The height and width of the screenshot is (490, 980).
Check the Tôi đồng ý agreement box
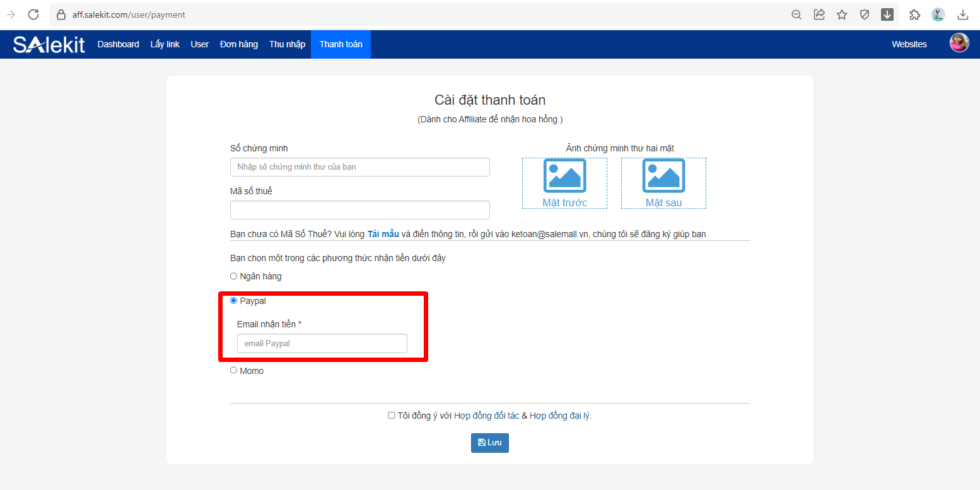click(x=392, y=416)
